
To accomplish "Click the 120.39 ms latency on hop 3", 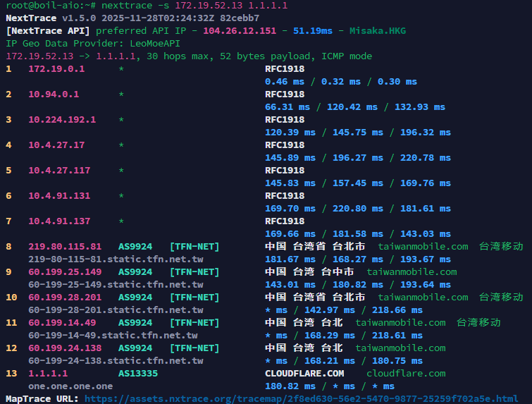I will tap(290, 133).
